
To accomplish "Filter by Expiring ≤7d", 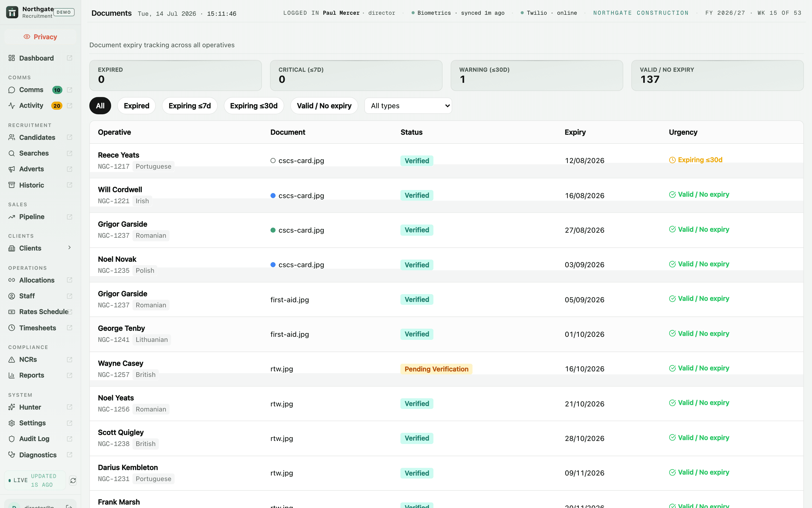I will (190, 106).
